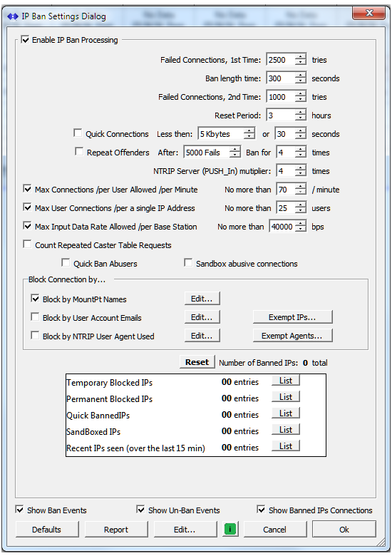Click the bps limit spinner

(x=301, y=226)
